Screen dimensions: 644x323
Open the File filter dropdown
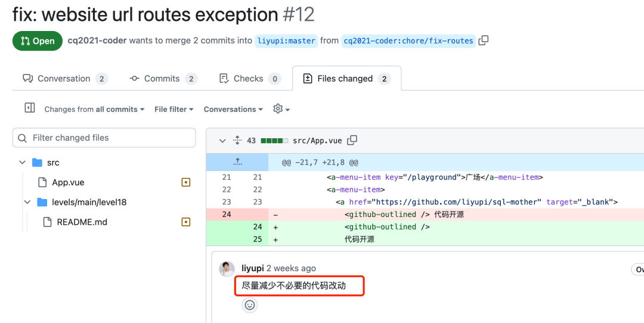coord(174,110)
